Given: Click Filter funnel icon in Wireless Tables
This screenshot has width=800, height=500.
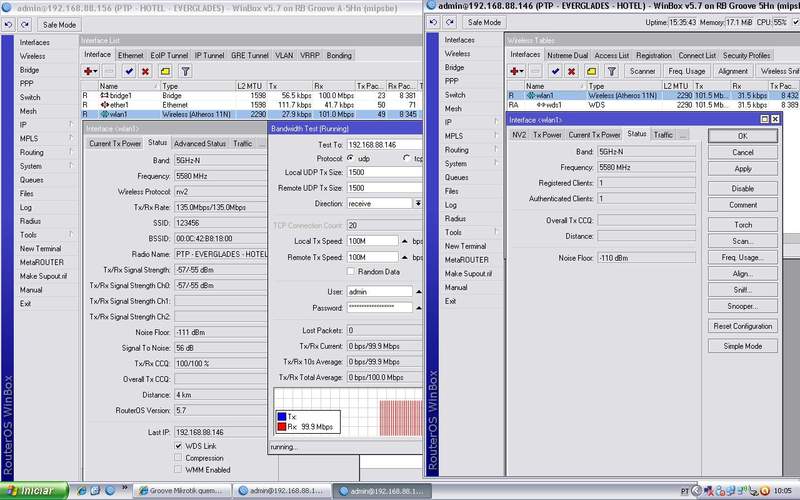Looking at the screenshot, I should 612,71.
